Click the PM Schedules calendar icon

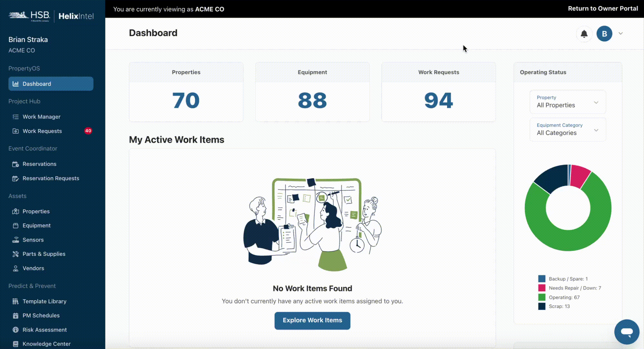pyautogui.click(x=16, y=316)
